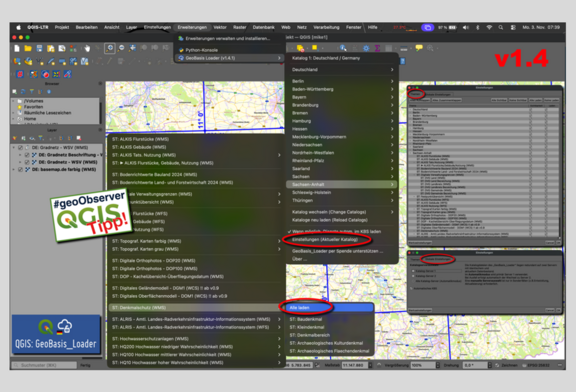Click the red circle plugin icon in third toolbar row
The image size is (576, 392).
pos(45,74)
